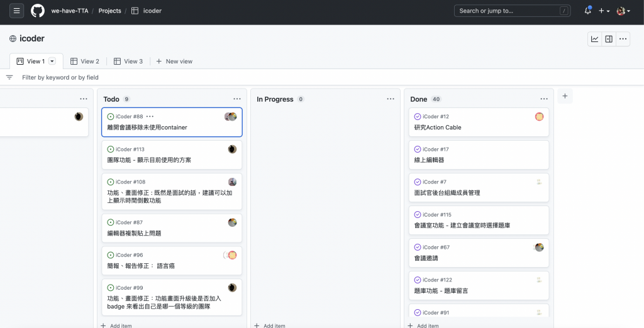Open we-have-TTA organization link
The width and height of the screenshot is (644, 328).
[x=70, y=11]
